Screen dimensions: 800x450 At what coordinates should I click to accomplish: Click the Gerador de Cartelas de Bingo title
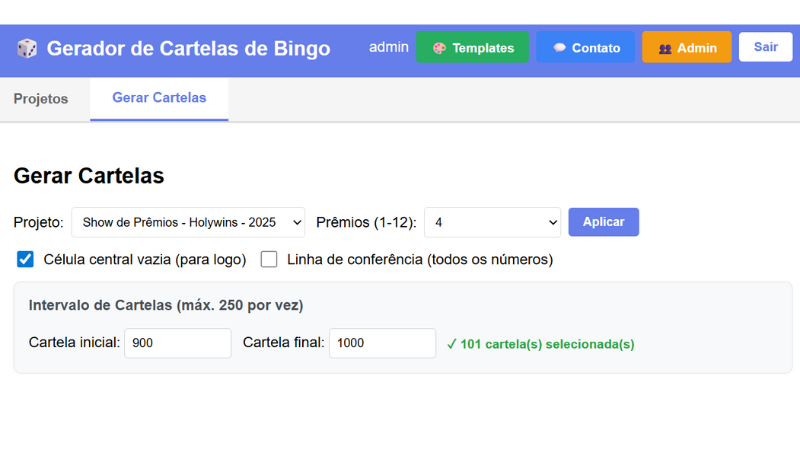tap(188, 48)
